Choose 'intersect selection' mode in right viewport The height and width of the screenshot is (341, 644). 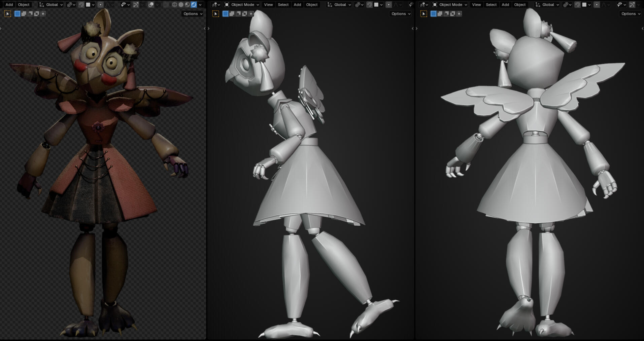(459, 14)
